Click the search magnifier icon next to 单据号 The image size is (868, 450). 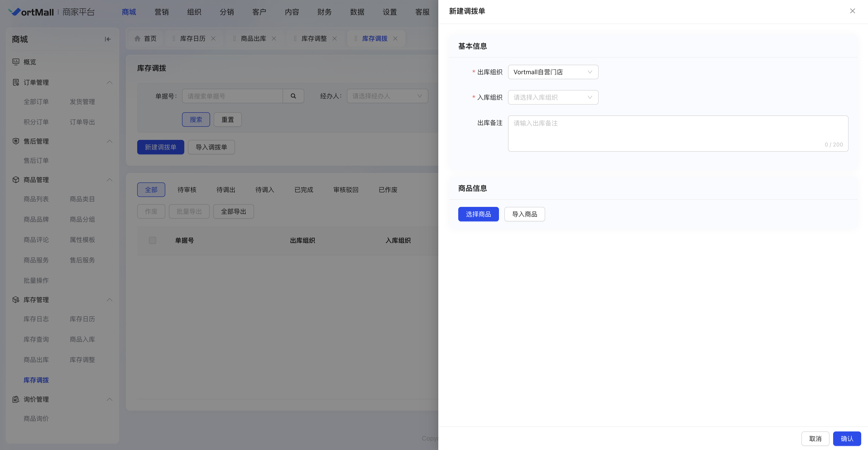(x=293, y=96)
